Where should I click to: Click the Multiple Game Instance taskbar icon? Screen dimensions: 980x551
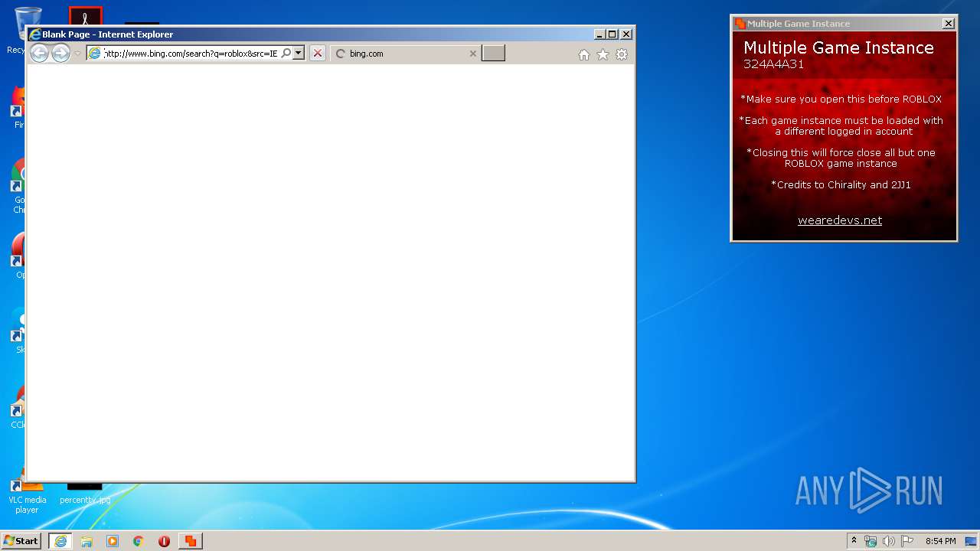pos(190,541)
